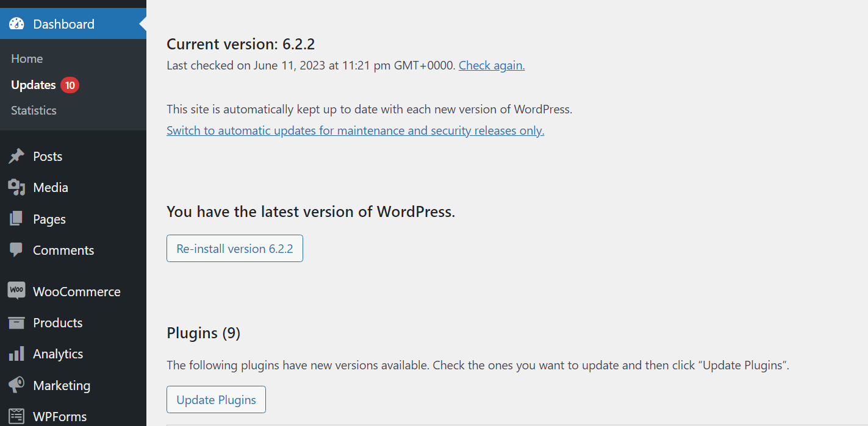868x426 pixels.
Task: Click the WPForms icon in sidebar
Action: pos(16,416)
